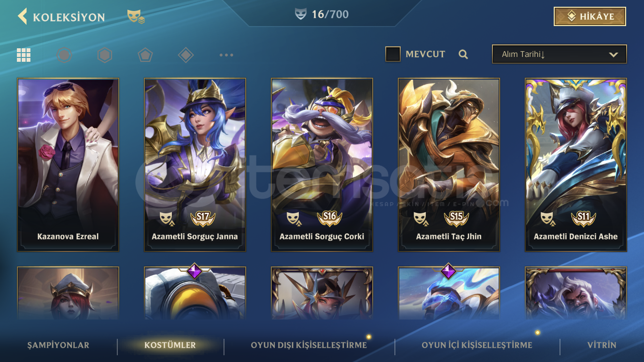Select the circular rarity filter icon

[x=64, y=55]
